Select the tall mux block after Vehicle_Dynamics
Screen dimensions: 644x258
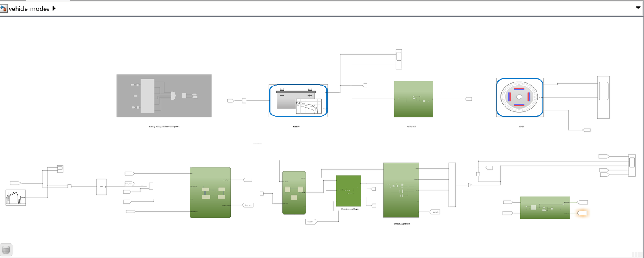452,184
